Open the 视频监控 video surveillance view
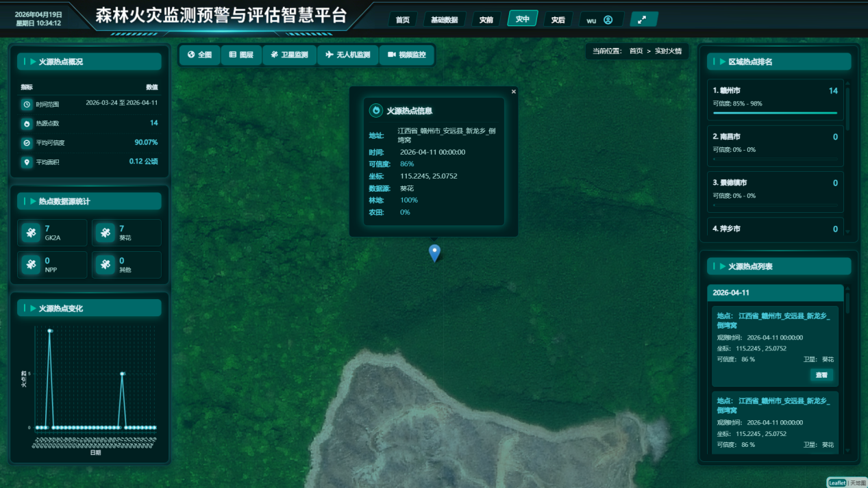Image resolution: width=868 pixels, height=488 pixels. (407, 55)
